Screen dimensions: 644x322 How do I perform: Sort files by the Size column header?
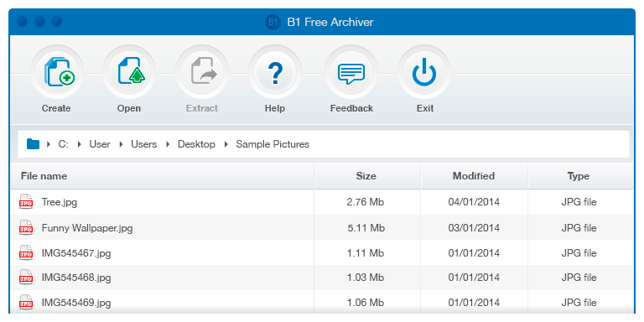tap(367, 176)
